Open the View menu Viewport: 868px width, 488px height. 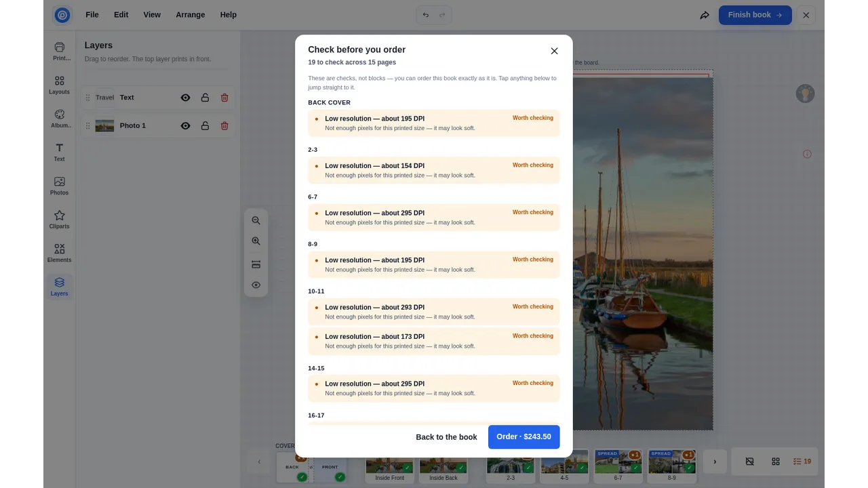coord(152,15)
